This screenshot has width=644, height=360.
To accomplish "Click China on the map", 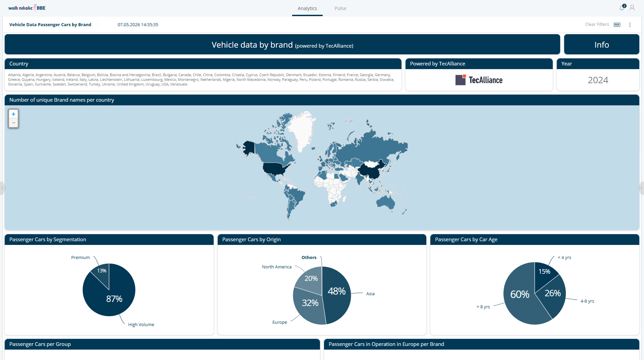I will 371,172.
